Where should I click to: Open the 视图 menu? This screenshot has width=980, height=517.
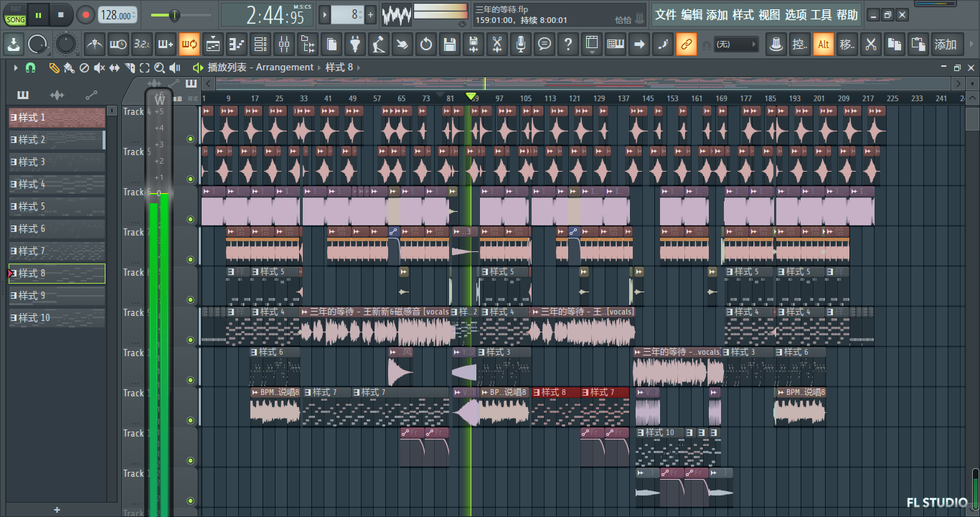click(769, 15)
